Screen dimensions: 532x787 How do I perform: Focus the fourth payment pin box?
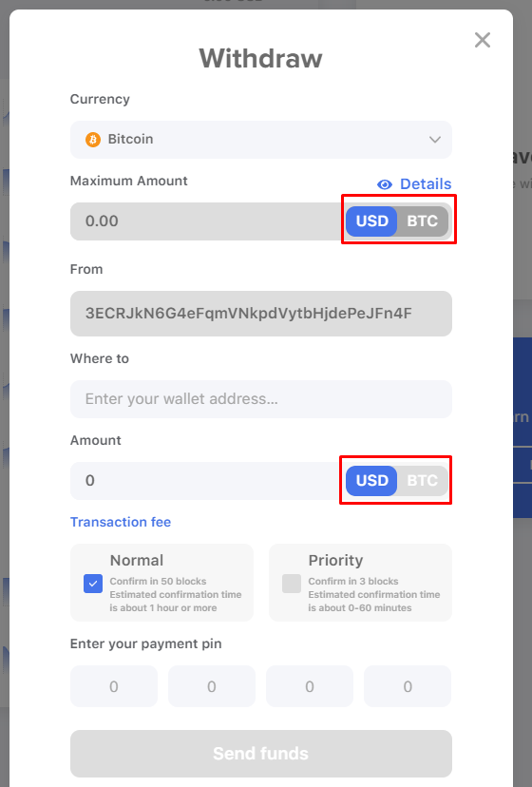[408, 686]
